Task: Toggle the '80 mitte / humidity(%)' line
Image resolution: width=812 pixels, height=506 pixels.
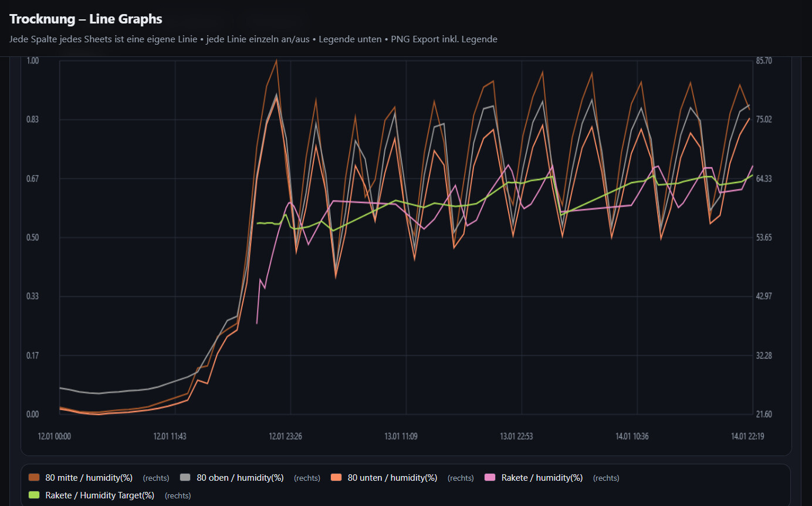Action: tap(89, 478)
